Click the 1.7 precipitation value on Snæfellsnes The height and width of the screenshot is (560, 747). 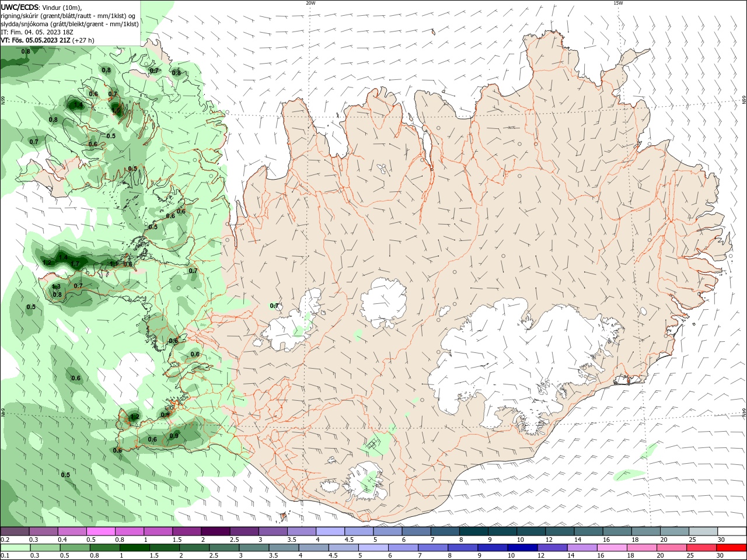[75, 264]
